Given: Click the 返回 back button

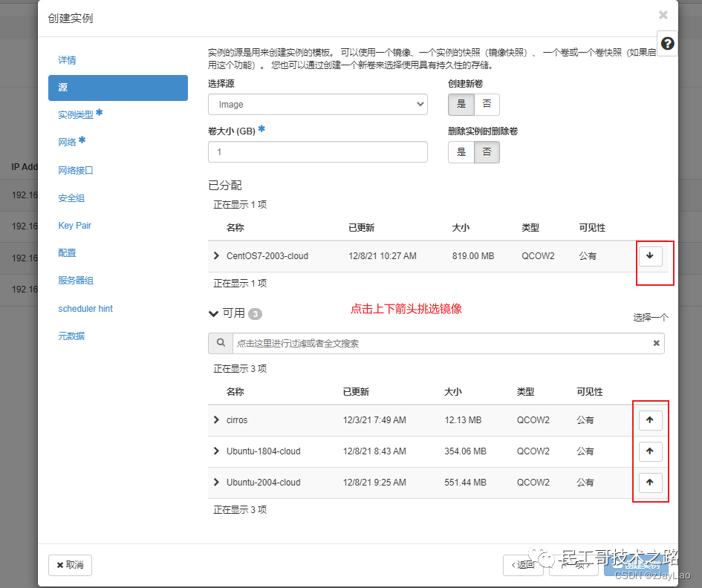Looking at the screenshot, I should coord(524,565).
